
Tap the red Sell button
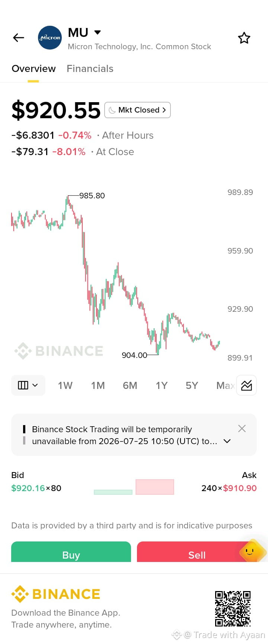pyautogui.click(x=197, y=552)
